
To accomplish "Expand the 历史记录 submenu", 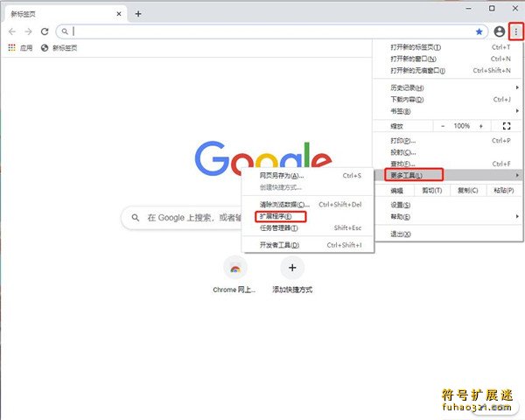I will (x=448, y=87).
